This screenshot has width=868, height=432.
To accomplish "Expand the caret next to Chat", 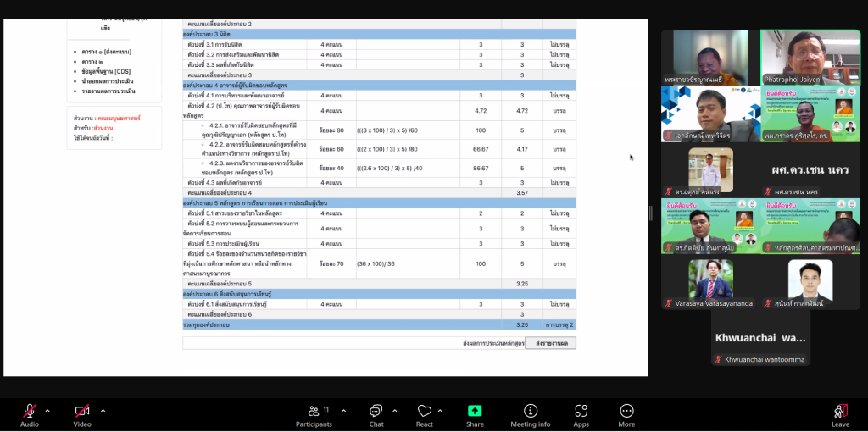I will pyautogui.click(x=395, y=411).
